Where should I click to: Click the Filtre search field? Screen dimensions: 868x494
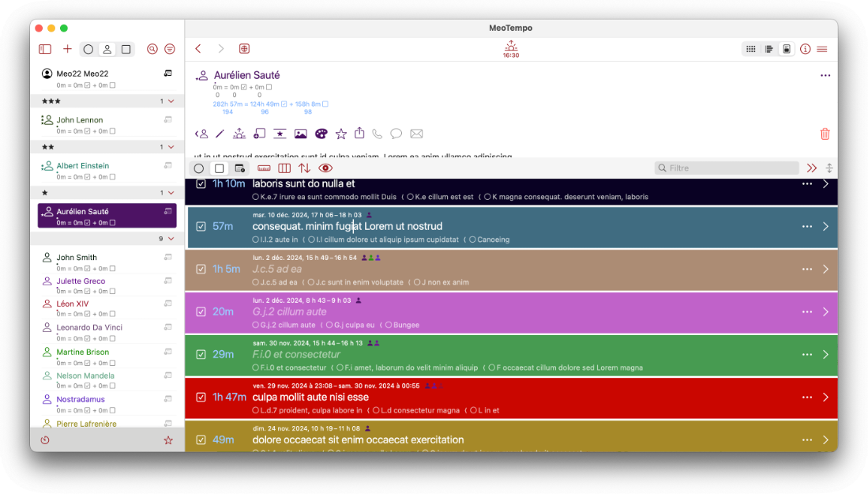click(727, 168)
